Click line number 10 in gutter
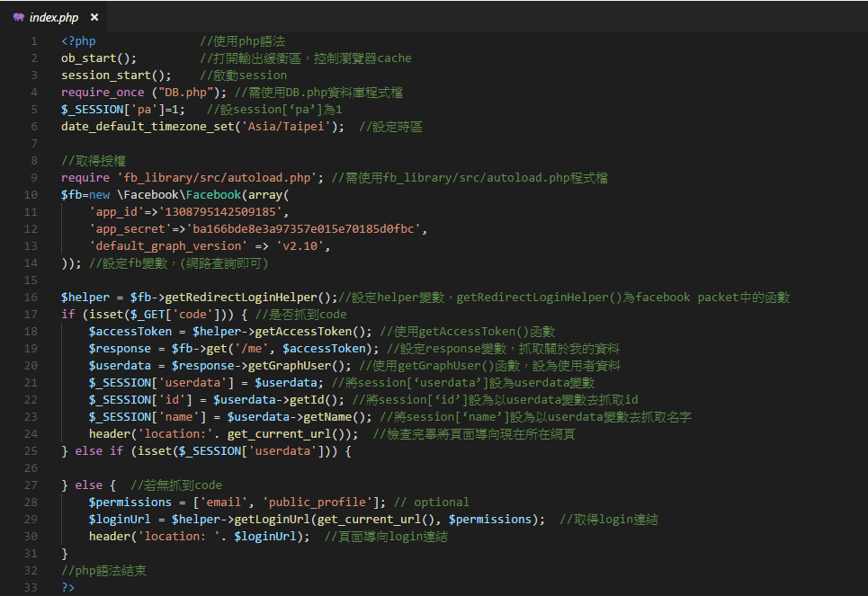The width and height of the screenshot is (868, 596). pos(31,195)
